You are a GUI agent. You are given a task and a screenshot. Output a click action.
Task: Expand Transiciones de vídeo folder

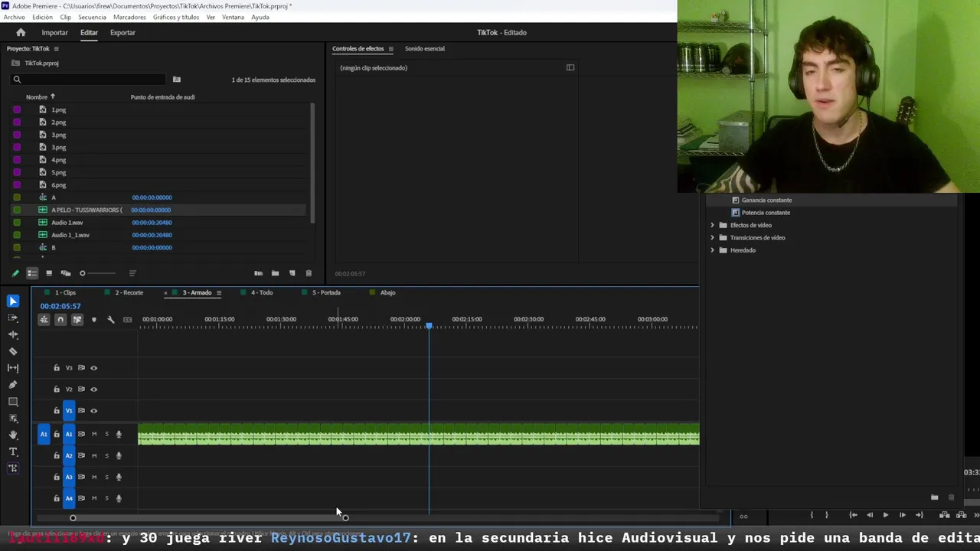click(712, 237)
